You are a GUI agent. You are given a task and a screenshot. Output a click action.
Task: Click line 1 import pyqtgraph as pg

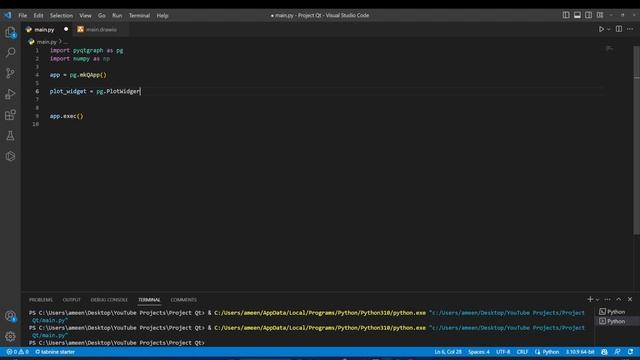[x=86, y=51]
